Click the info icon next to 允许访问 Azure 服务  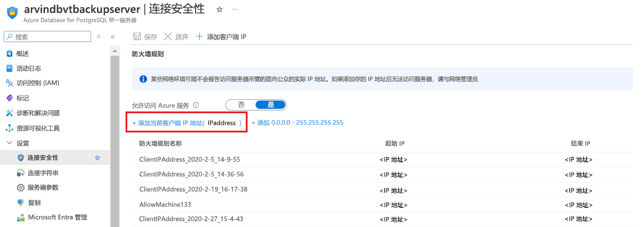[x=196, y=105]
